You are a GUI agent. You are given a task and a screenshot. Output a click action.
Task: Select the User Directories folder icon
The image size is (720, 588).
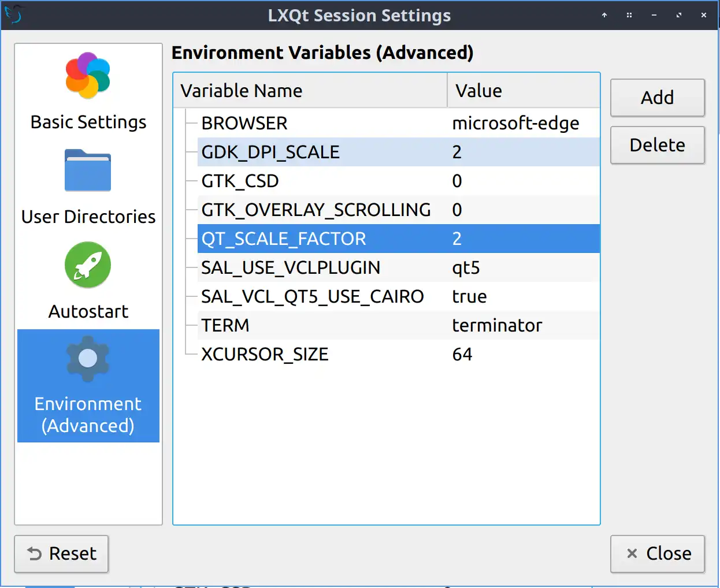click(x=87, y=170)
